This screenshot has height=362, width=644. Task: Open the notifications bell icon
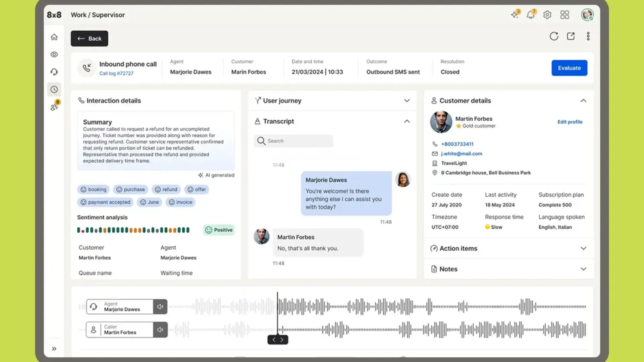(531, 15)
